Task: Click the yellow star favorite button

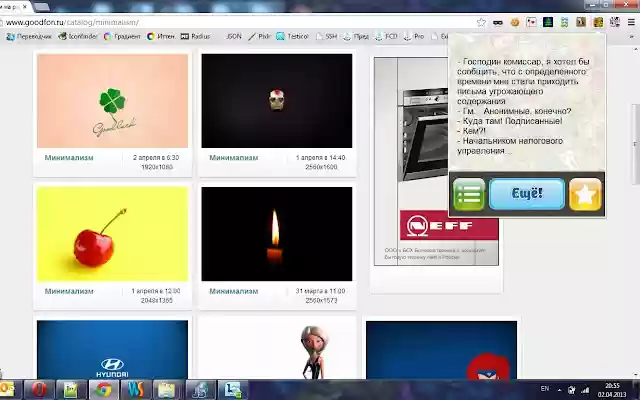Action: click(x=585, y=194)
